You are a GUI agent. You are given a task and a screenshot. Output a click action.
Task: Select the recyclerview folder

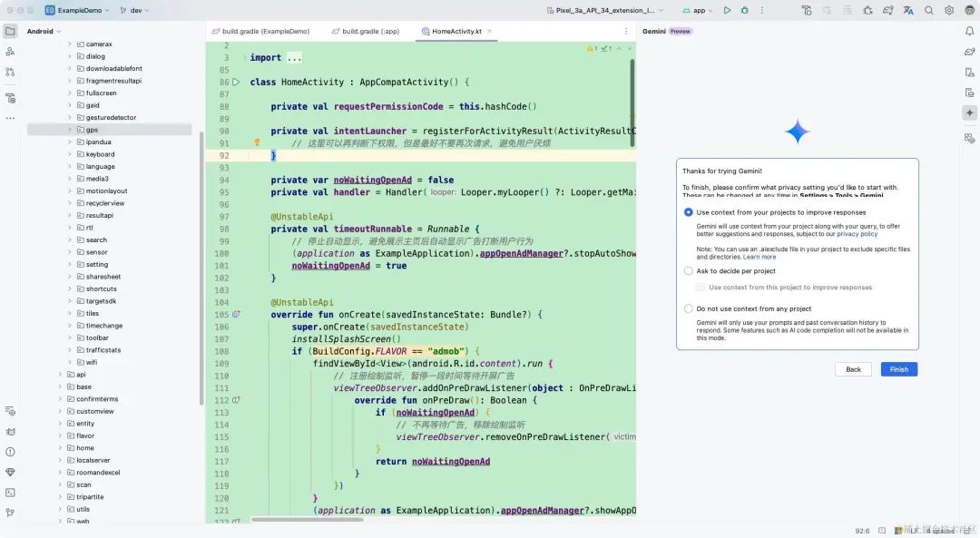click(105, 203)
